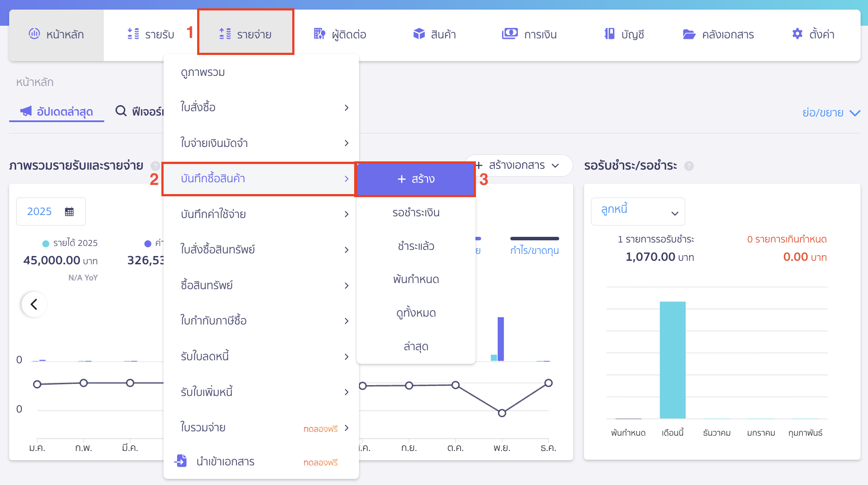Click the รายรับ income icon
The height and width of the screenshot is (485, 868).
(x=133, y=34)
